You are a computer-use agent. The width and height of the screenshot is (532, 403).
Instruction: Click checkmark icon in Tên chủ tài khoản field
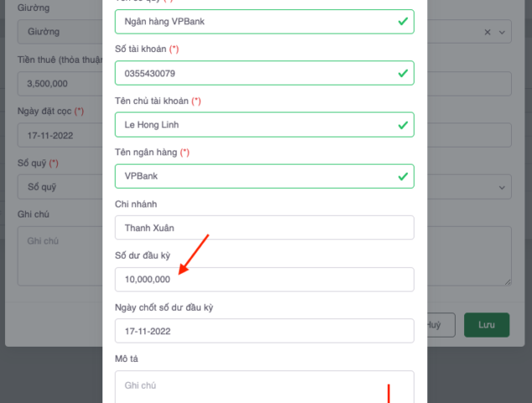[x=403, y=125]
